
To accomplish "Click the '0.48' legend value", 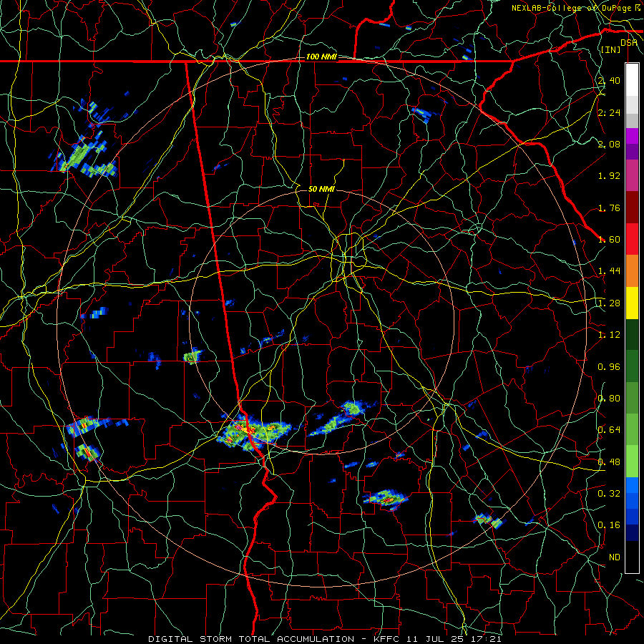I will (x=609, y=462).
